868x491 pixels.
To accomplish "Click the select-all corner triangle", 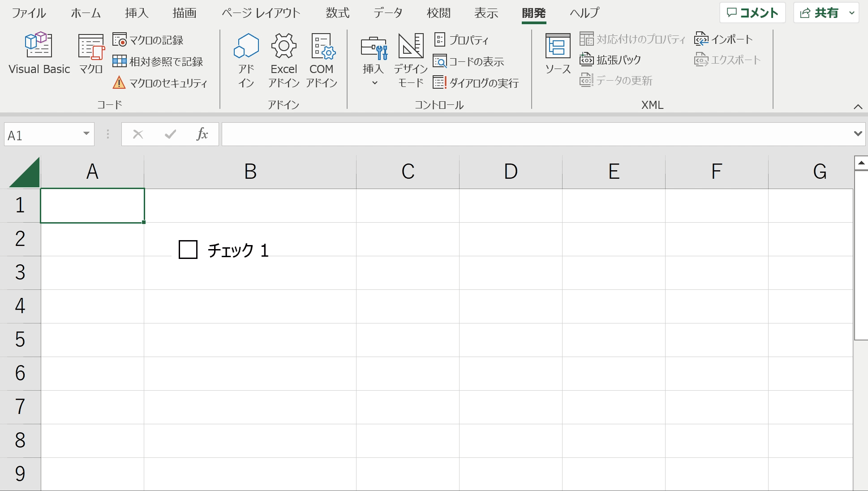I will pos(25,172).
